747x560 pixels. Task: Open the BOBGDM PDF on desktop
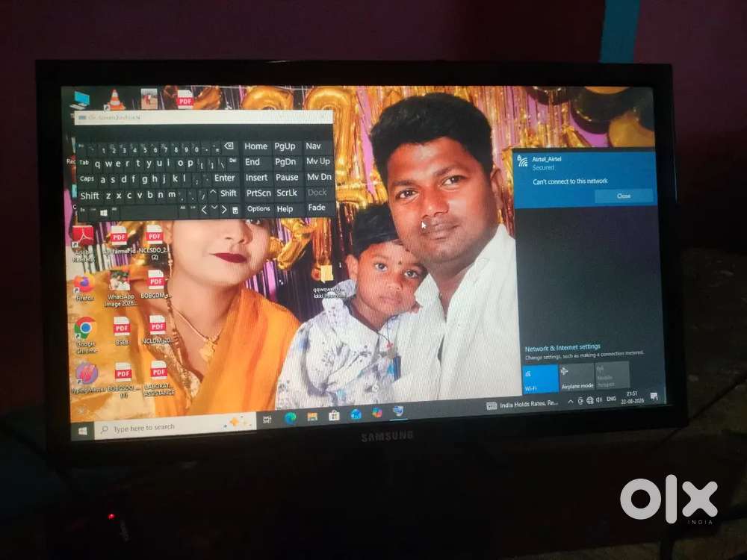(156, 284)
